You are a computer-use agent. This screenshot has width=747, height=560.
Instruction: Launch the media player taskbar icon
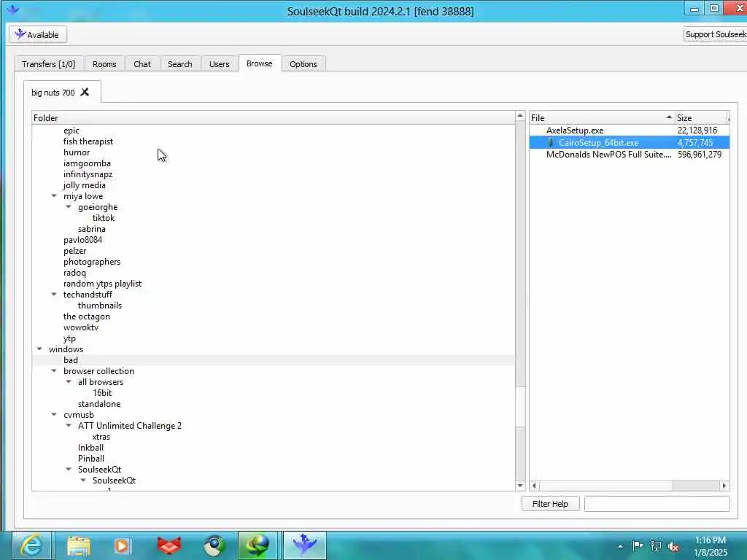coord(122,545)
